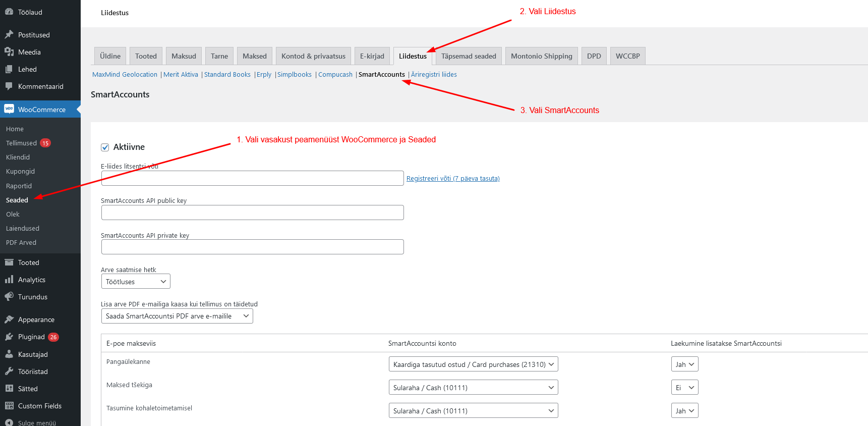Click the Turundus megaphone icon

(9, 297)
